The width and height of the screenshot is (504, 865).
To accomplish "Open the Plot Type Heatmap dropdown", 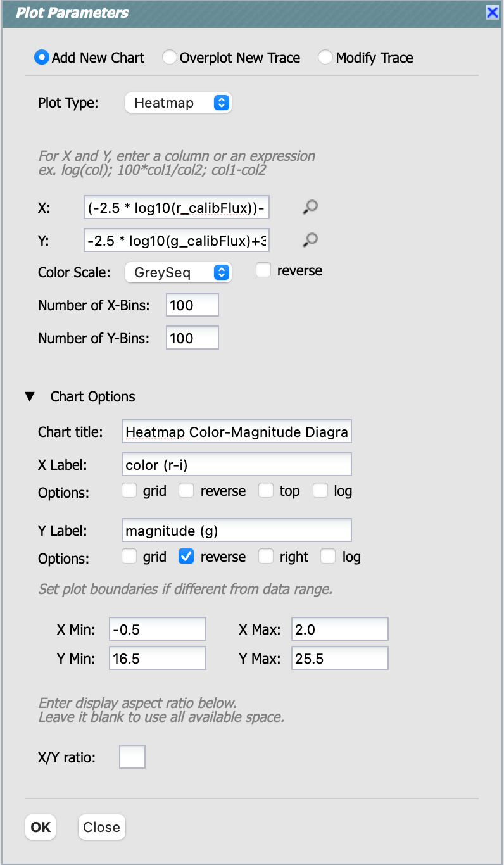I will (179, 103).
